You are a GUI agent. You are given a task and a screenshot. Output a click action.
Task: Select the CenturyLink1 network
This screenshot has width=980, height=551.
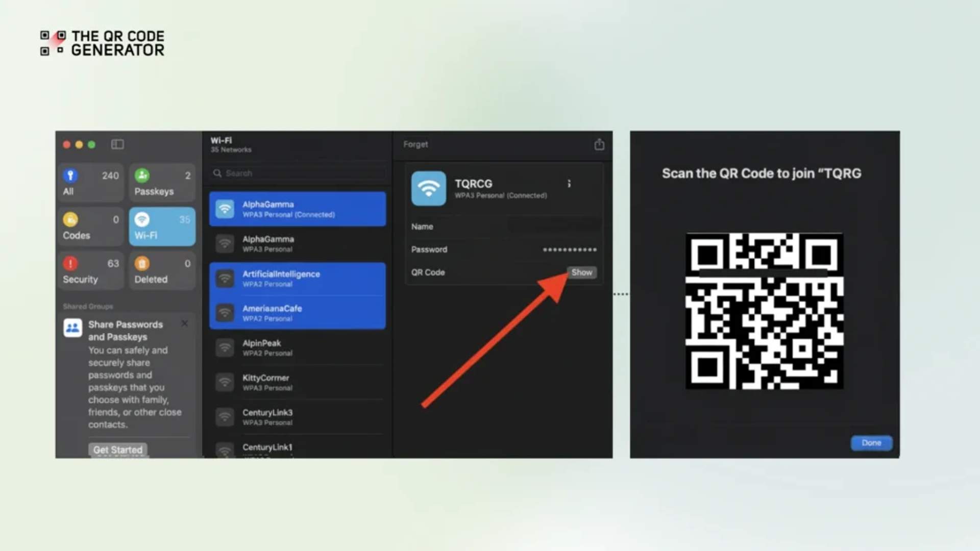[298, 448]
